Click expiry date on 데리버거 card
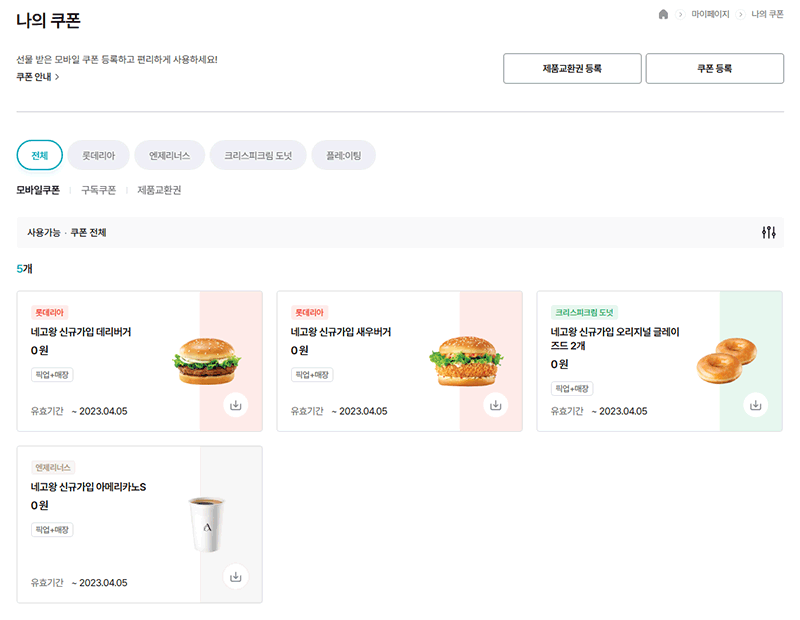 click(99, 411)
